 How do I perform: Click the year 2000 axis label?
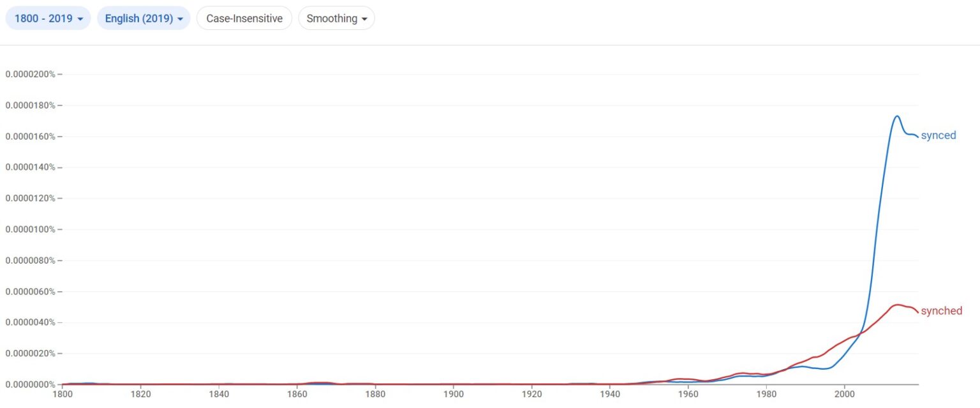pos(845,395)
